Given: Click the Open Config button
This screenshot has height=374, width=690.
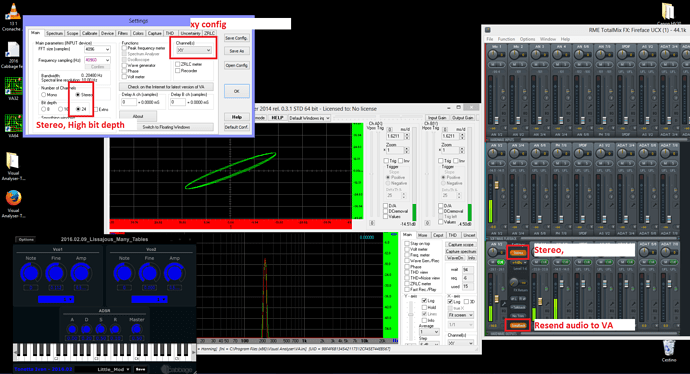Looking at the screenshot, I should pyautogui.click(x=237, y=66).
